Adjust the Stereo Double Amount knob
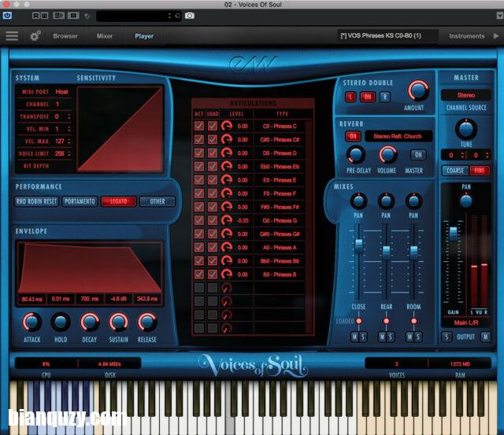The height and width of the screenshot is (435, 504). [418, 90]
